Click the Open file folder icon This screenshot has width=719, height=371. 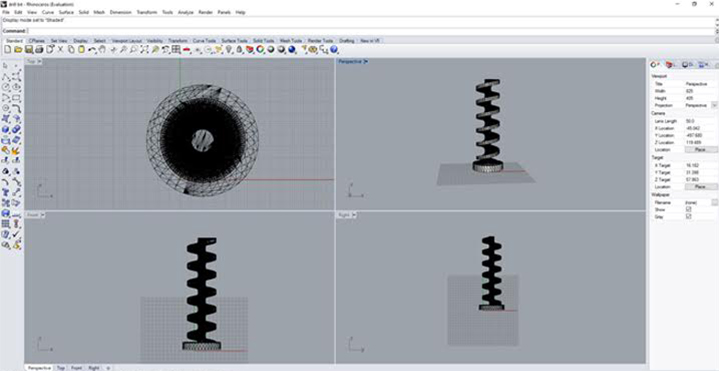[18, 49]
